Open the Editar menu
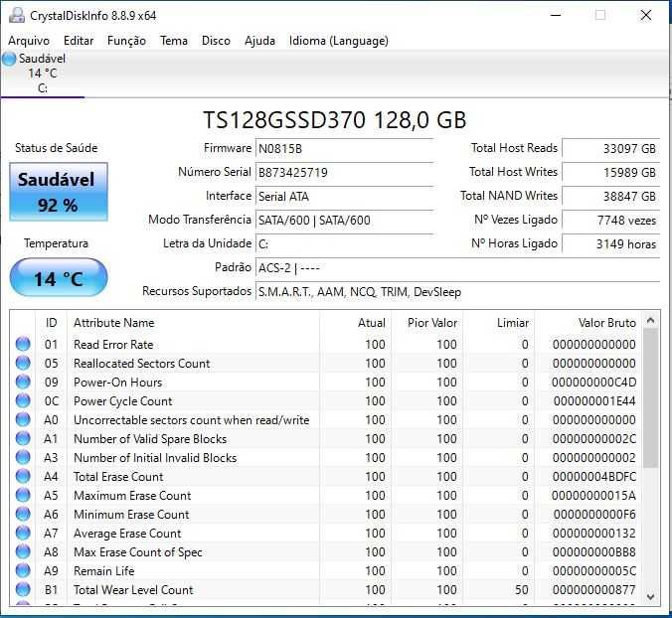The width and height of the screenshot is (672, 618). (79, 41)
